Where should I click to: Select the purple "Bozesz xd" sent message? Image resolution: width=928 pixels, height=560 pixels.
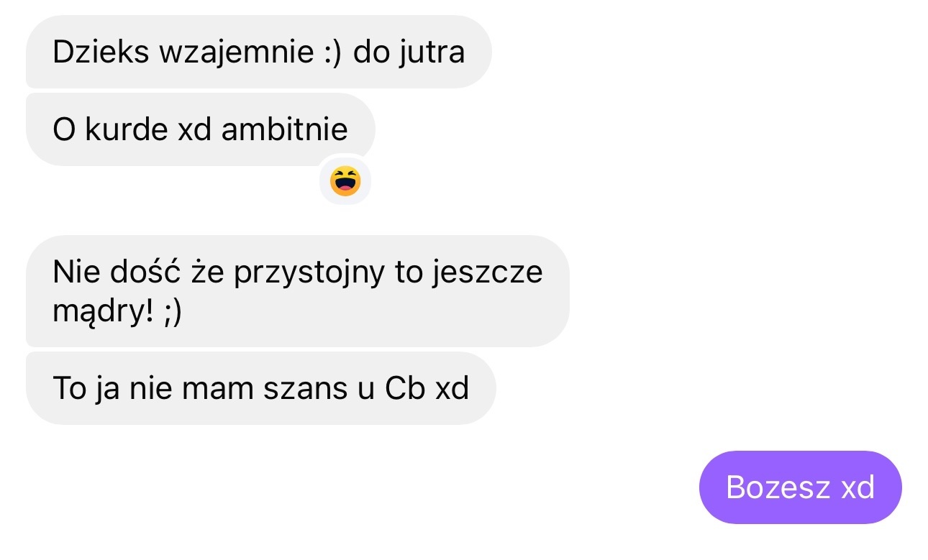coord(801,487)
